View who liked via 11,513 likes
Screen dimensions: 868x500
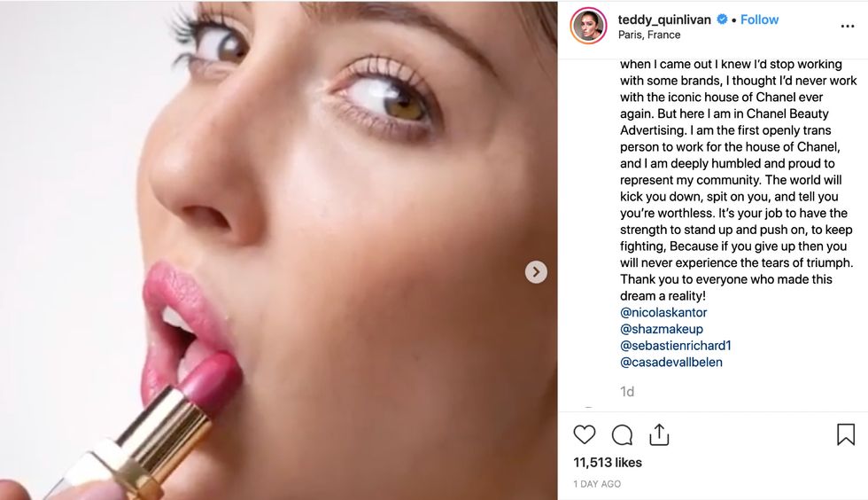(608, 462)
